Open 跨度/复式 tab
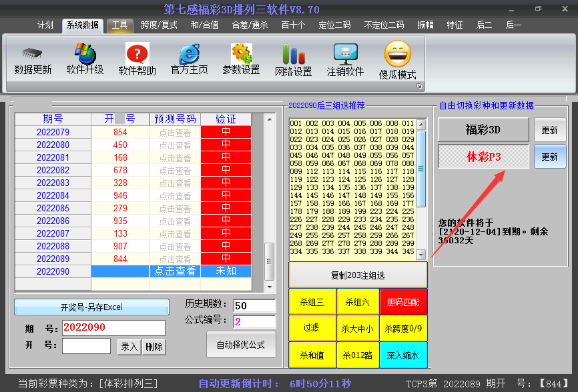The height and width of the screenshot is (392, 578). click(159, 25)
